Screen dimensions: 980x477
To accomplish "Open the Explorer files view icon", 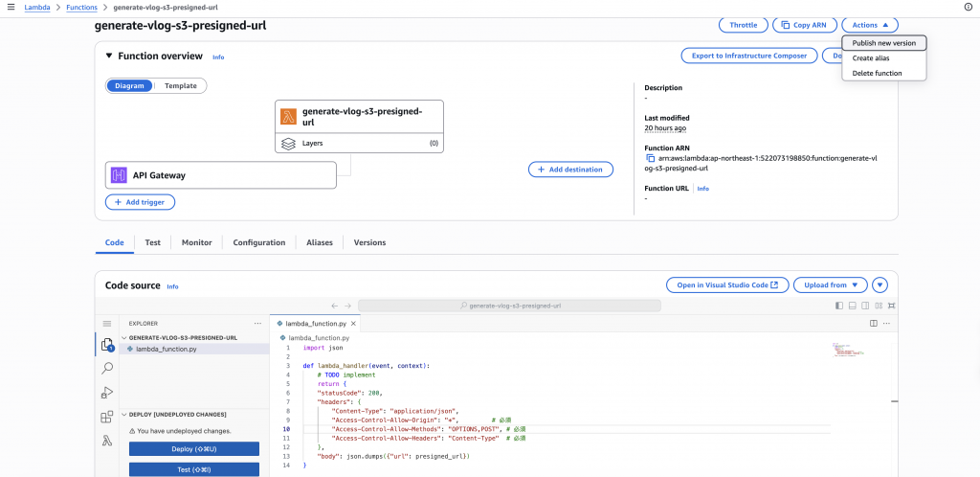I will pos(107,345).
